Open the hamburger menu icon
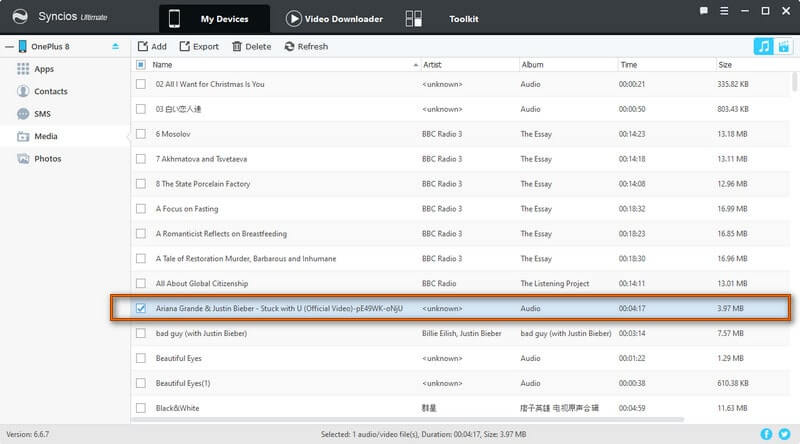The height and width of the screenshot is (444, 800). pyautogui.click(x=724, y=11)
